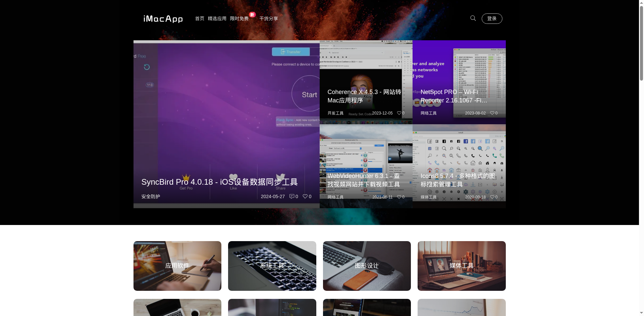Go to 限时免费 section
The height and width of the screenshot is (316, 644).
click(x=239, y=18)
